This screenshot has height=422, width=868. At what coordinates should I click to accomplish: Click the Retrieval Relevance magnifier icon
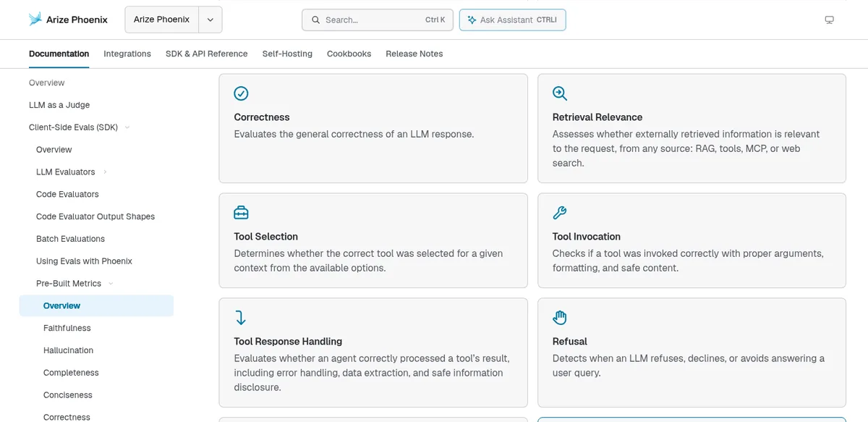click(560, 93)
